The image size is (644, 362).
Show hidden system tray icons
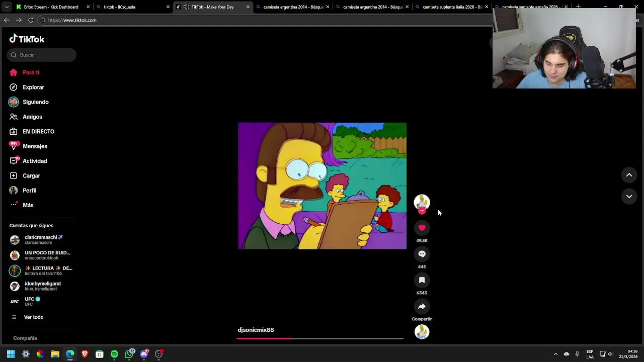[555, 354]
